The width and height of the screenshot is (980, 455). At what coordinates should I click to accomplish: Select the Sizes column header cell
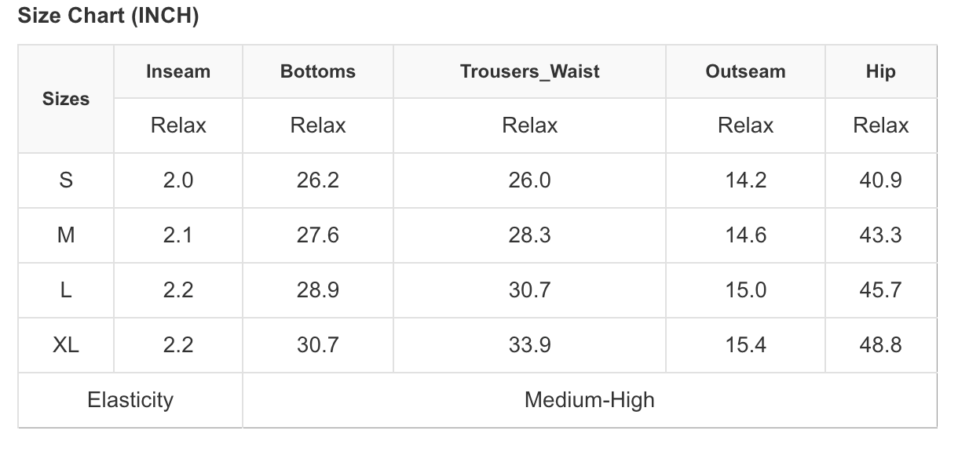pos(66,99)
